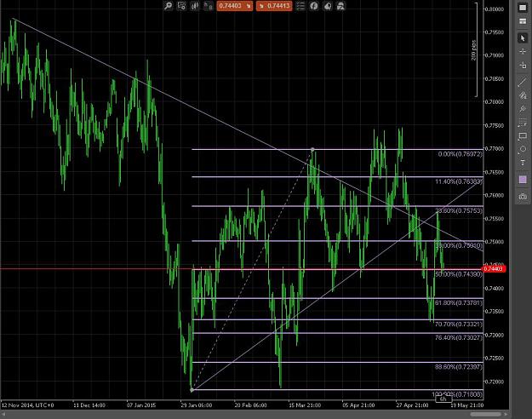Click the 0.77000 price axis label
Screen dimensions: 532x419
pos(495,149)
